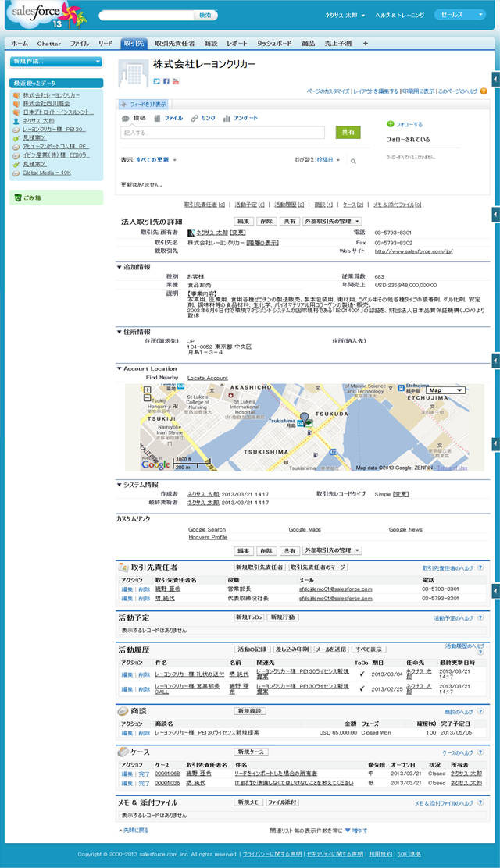This screenshot has height=868, width=500.
Task: Switch to the ホーム tab
Action: 20,43
